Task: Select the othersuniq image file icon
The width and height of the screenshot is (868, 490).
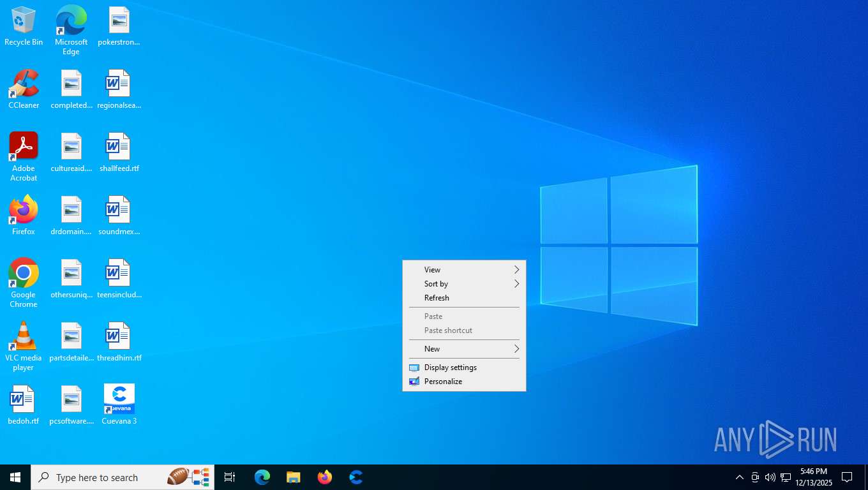Action: tap(71, 279)
